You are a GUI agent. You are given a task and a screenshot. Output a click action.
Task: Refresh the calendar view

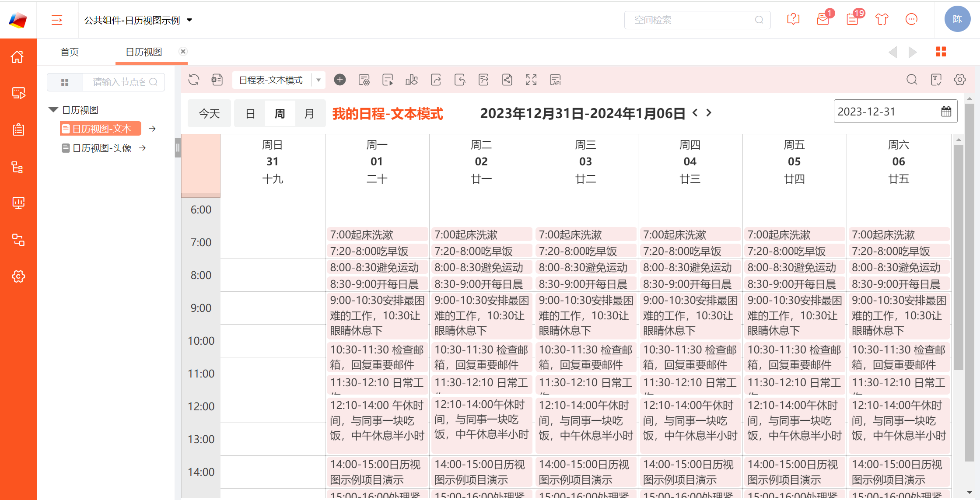pos(194,80)
